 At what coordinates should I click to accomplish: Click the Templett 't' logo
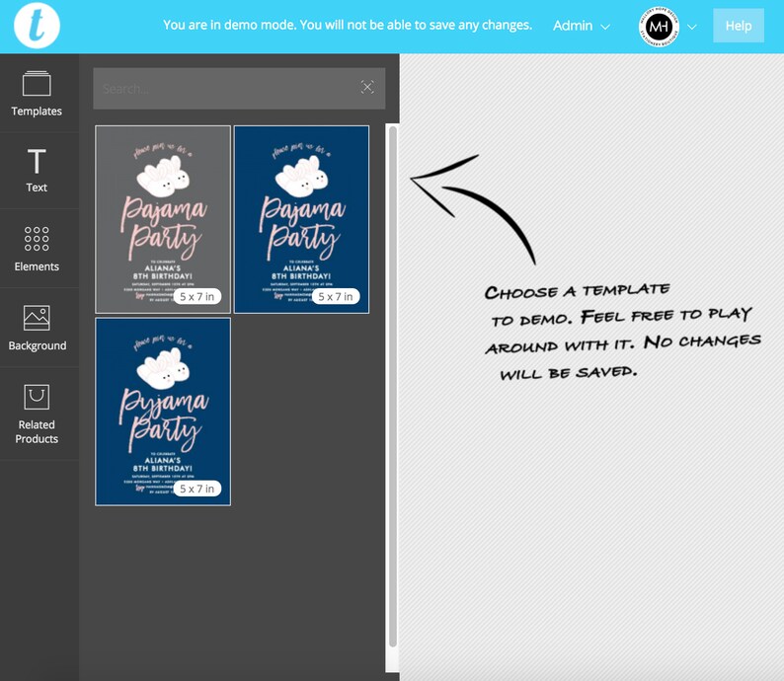pyautogui.click(x=37, y=26)
